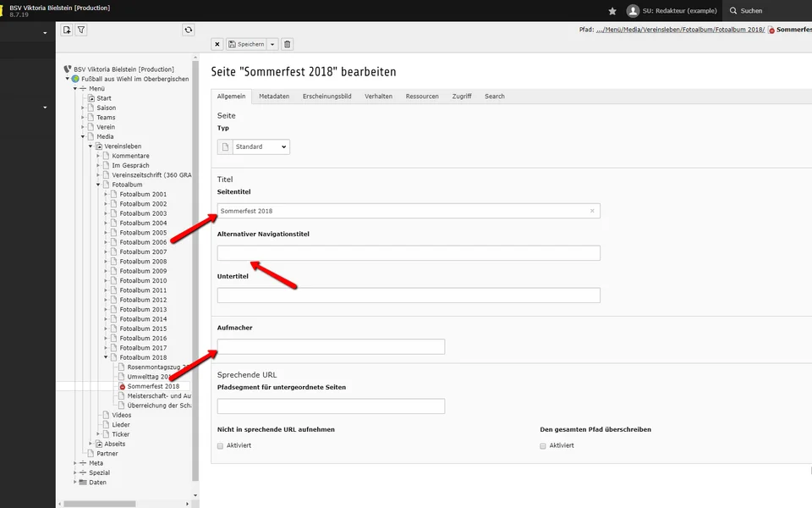The width and height of the screenshot is (812, 508).
Task: Refresh the page tree
Action: click(189, 30)
